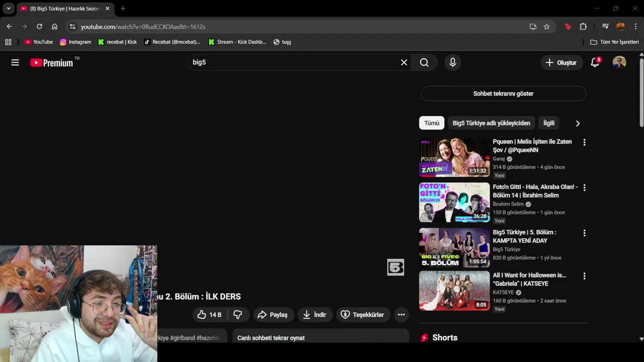Viewport: 644px width, 362px height.
Task: Open tab search dropdown arrow
Action: click(x=9, y=9)
